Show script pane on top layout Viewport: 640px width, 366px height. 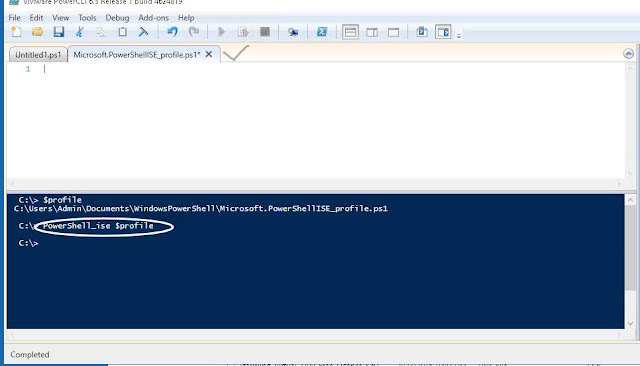tap(350, 32)
